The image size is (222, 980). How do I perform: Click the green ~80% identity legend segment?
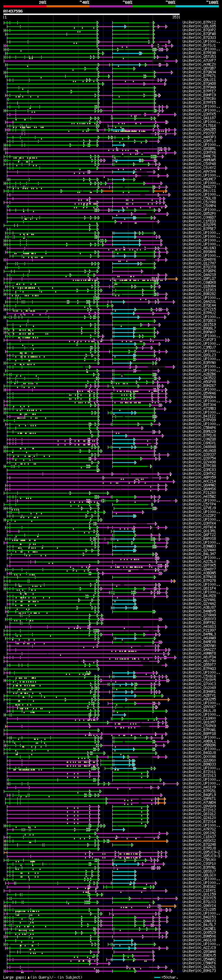(x=154, y=7)
